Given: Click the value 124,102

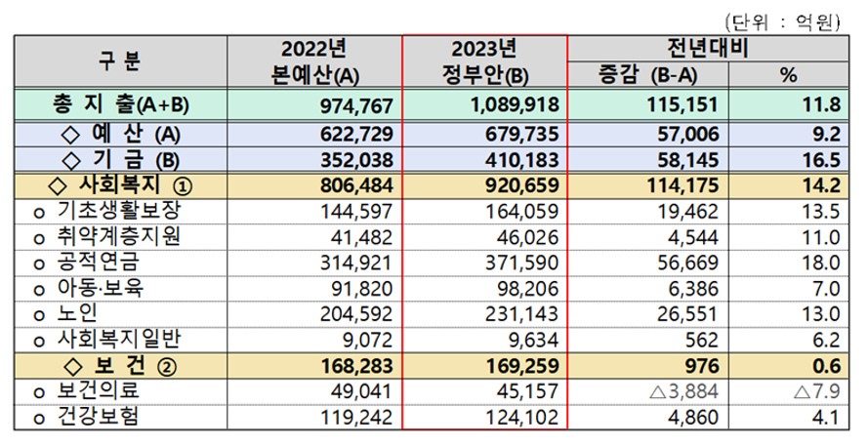Looking at the screenshot, I should (x=521, y=417).
